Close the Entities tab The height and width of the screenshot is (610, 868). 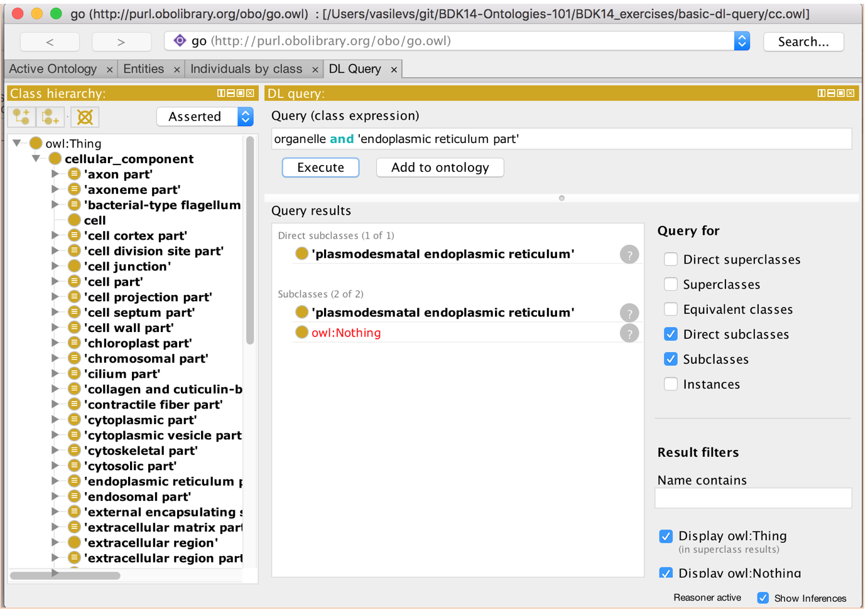[x=176, y=70]
